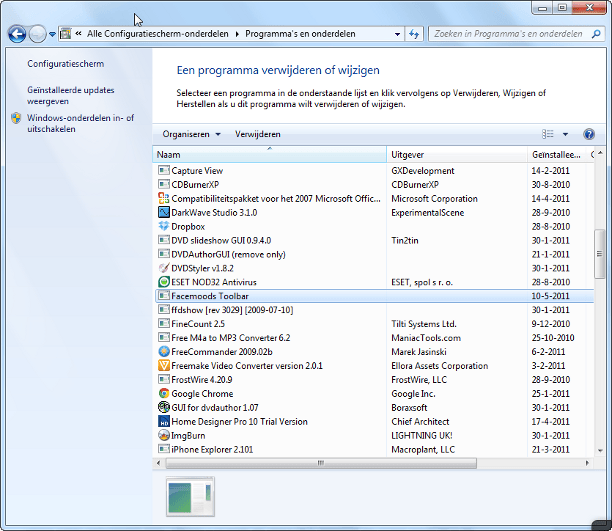Click the Capture View program icon
Viewport: 612px width, 531px height.
point(164,171)
